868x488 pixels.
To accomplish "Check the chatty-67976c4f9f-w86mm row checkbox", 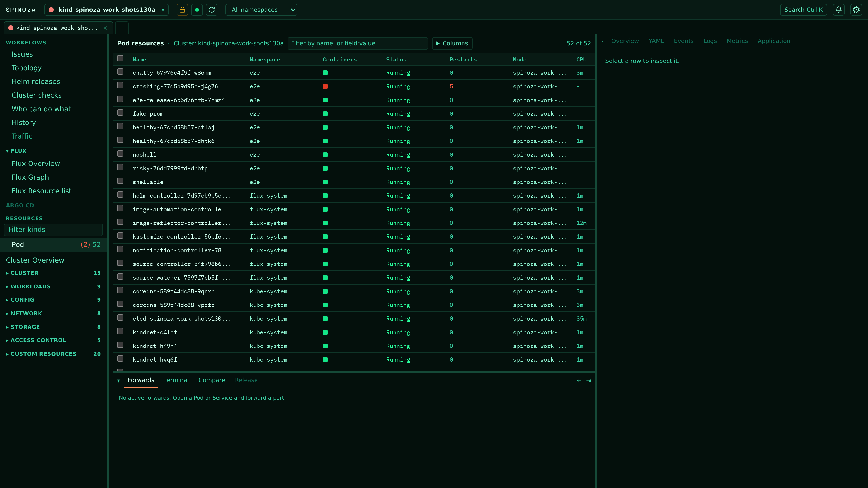I will pos(120,71).
